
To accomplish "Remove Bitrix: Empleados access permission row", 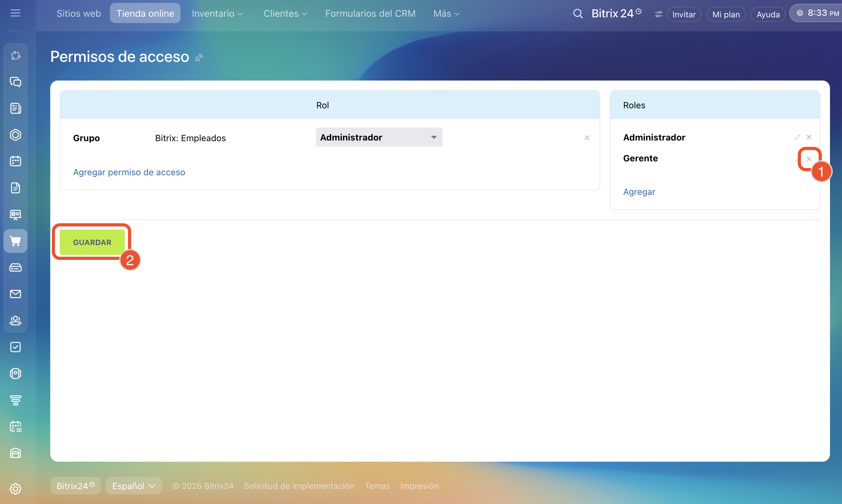I will point(587,138).
